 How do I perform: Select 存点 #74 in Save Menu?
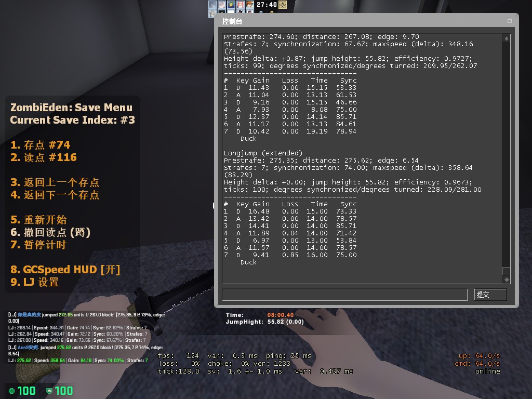pos(41,145)
